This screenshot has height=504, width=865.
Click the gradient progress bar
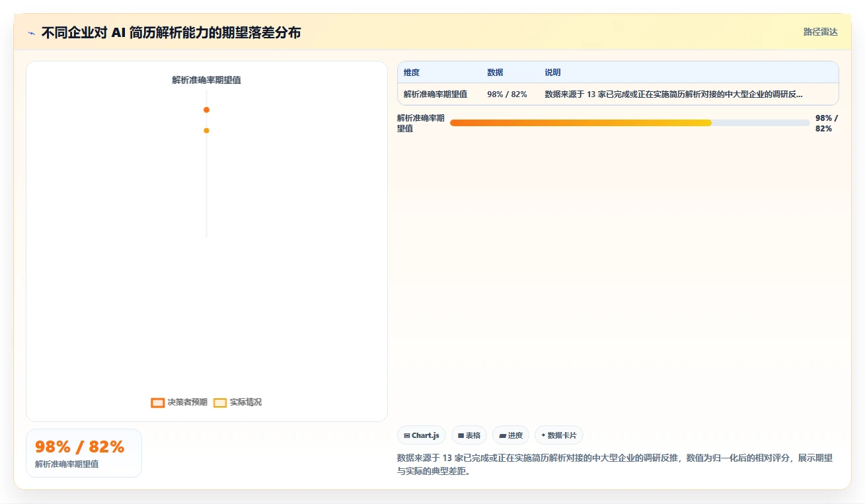click(x=630, y=123)
